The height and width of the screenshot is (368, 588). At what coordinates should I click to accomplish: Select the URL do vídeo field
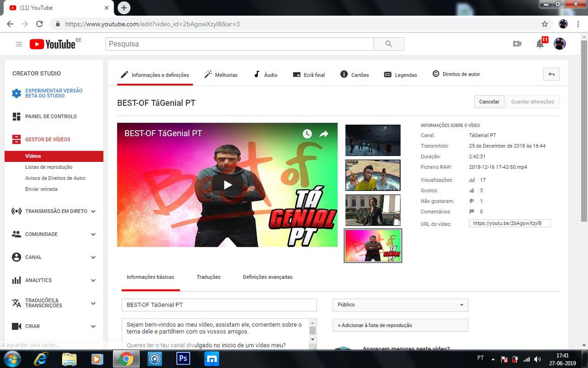point(510,223)
